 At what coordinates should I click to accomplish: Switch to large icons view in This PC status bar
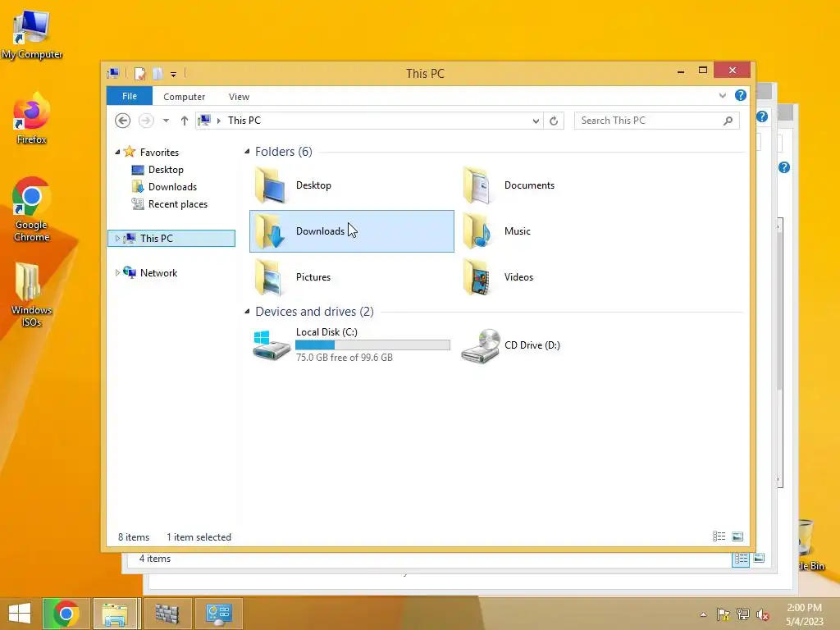pyautogui.click(x=737, y=536)
